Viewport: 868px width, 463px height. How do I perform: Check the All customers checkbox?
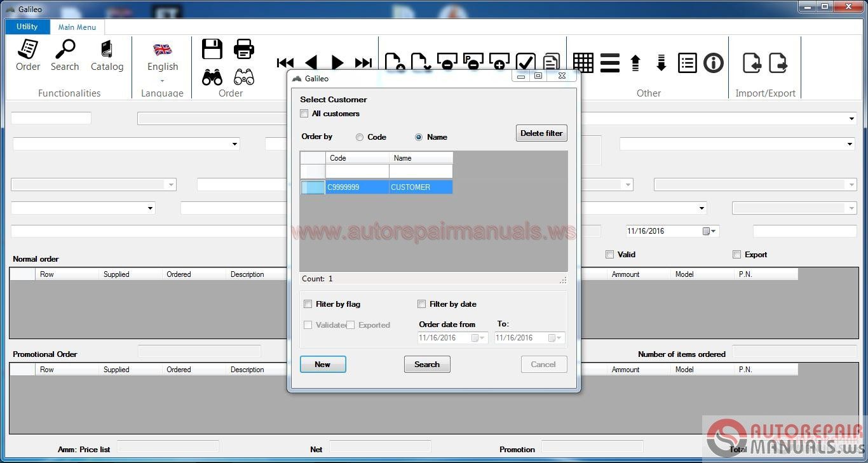pos(305,114)
